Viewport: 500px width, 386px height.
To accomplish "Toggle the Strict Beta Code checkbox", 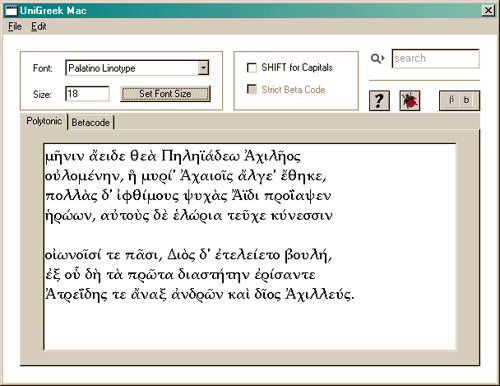I will (252, 89).
